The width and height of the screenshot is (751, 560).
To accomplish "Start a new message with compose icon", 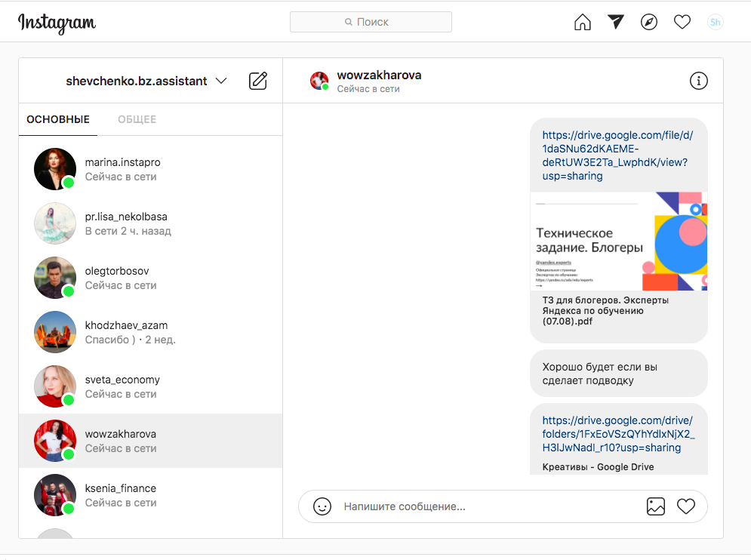I will (258, 81).
